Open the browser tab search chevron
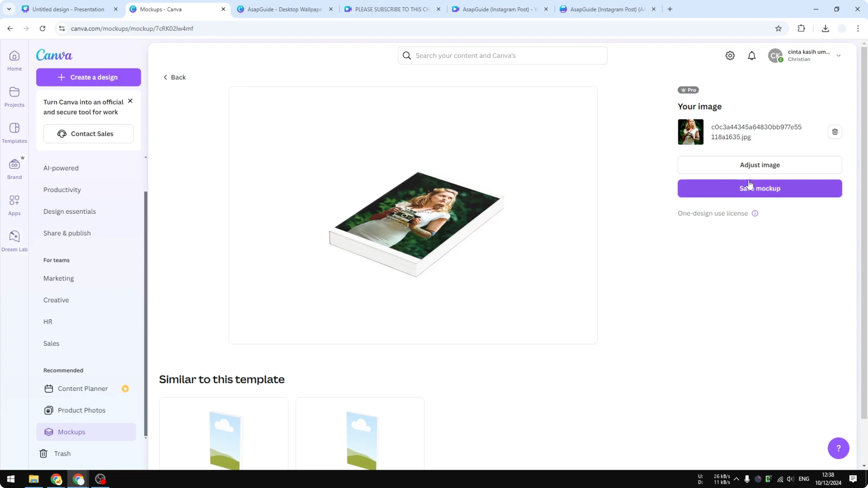 tap(9, 9)
